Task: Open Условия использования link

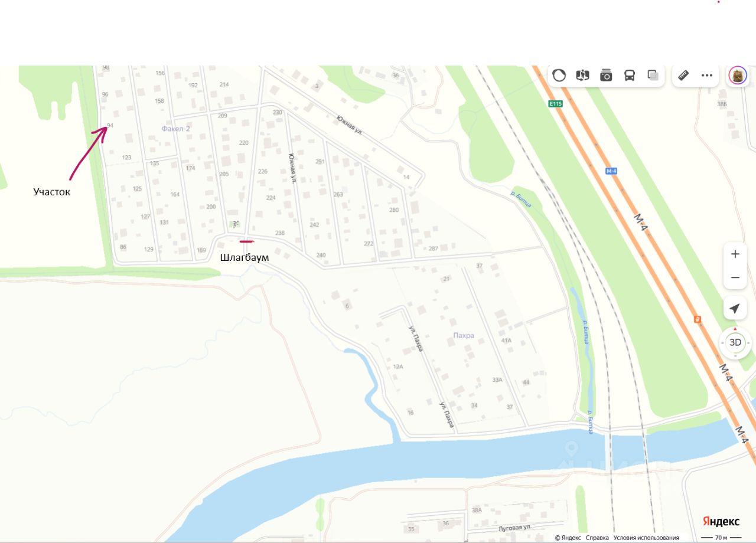Action: click(646, 538)
